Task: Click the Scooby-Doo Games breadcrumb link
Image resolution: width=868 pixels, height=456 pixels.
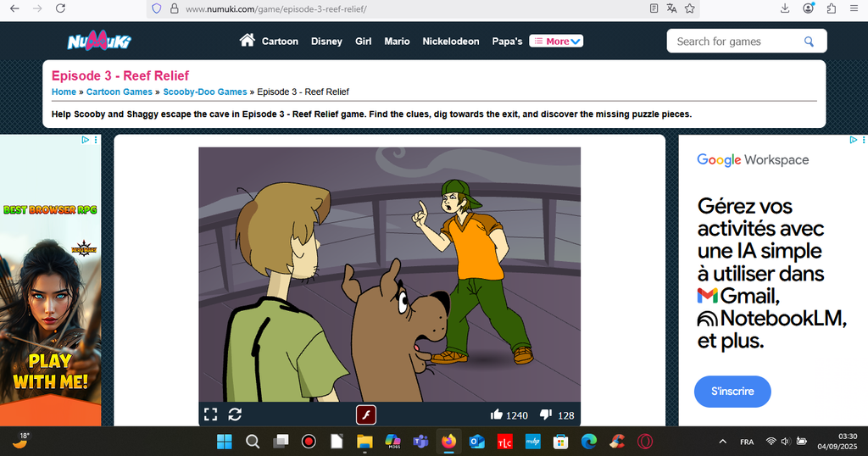Action: click(x=205, y=92)
